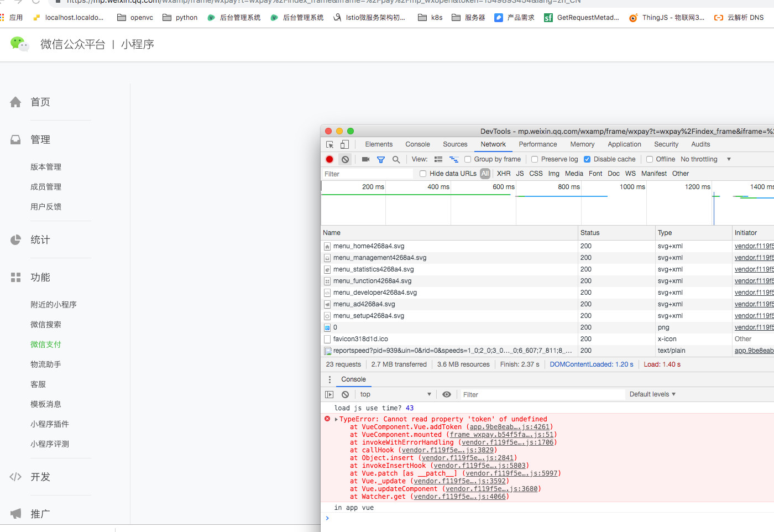The image size is (774, 532).
Task: Open the openvc bookmark folder
Action: click(x=135, y=18)
